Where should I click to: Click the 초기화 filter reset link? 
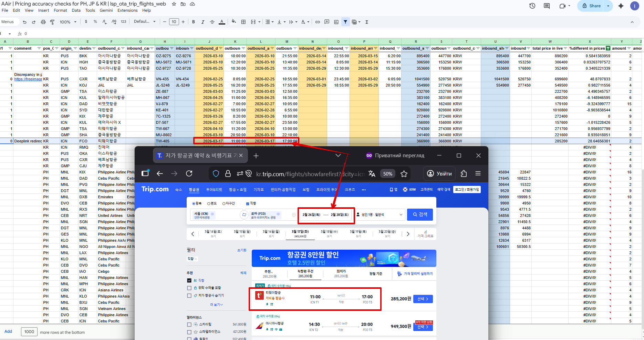click(242, 250)
